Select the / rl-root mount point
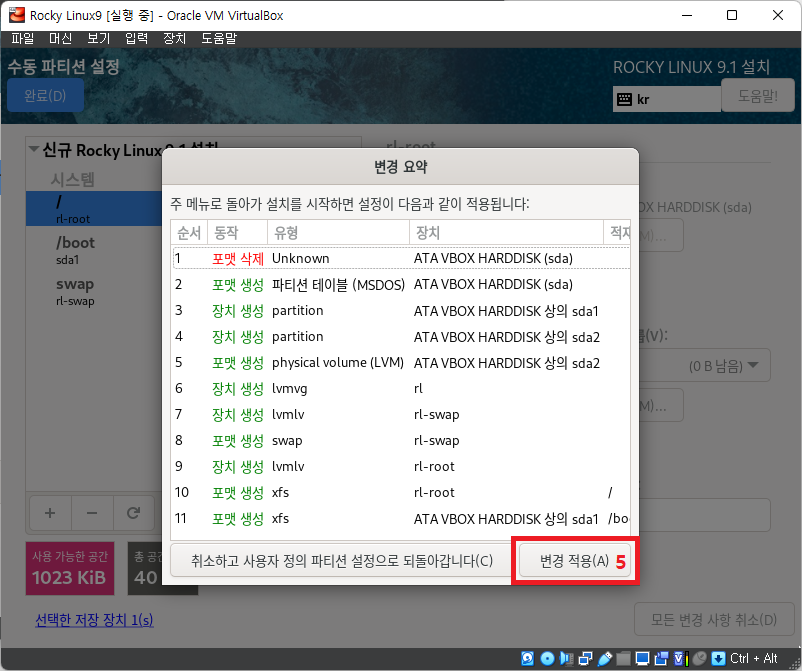The width and height of the screenshot is (802, 671). [x=94, y=209]
